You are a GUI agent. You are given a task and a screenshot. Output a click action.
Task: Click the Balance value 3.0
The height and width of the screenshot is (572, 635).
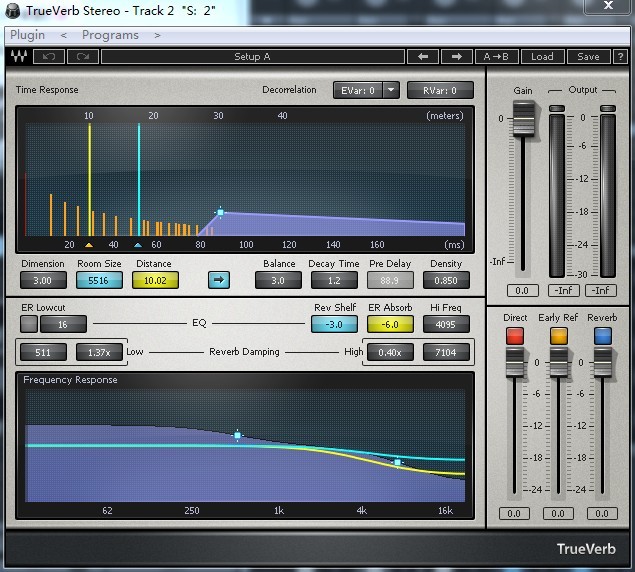[278, 280]
